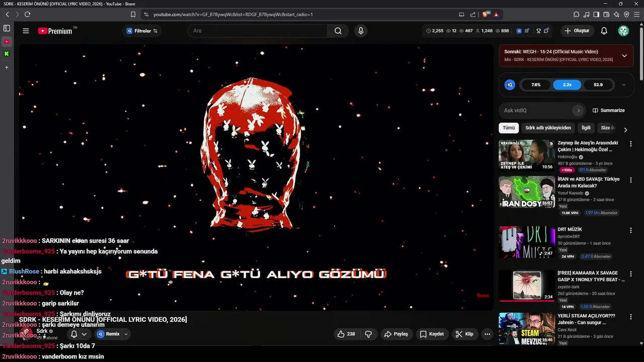Viewport: 644px width, 362px height.
Task: Open Brave VPN shield icon
Action: click(626, 14)
